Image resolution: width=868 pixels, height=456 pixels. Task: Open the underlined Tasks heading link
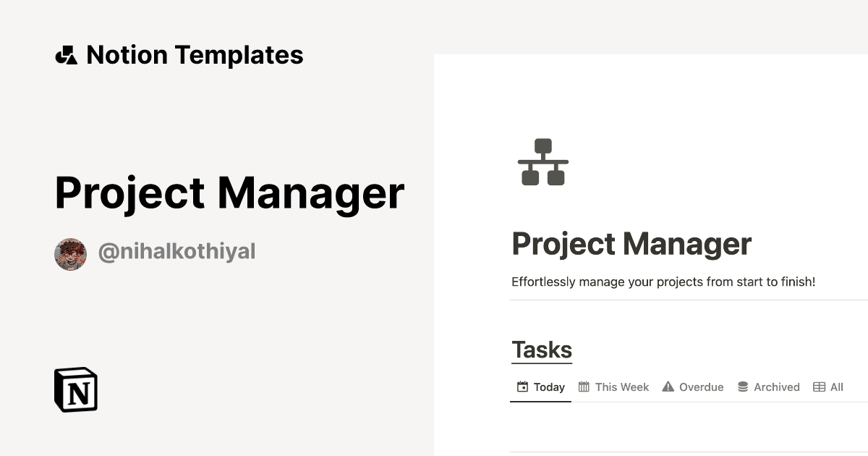click(x=542, y=350)
